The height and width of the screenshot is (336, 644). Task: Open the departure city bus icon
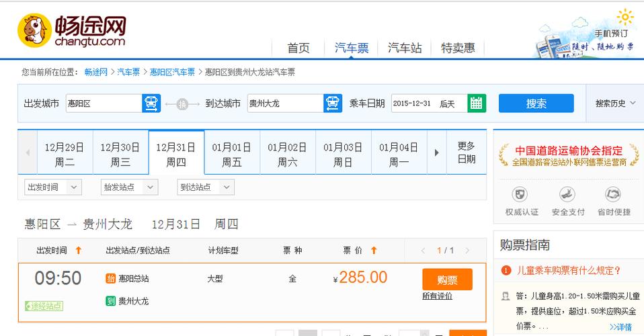pyautogui.click(x=151, y=103)
